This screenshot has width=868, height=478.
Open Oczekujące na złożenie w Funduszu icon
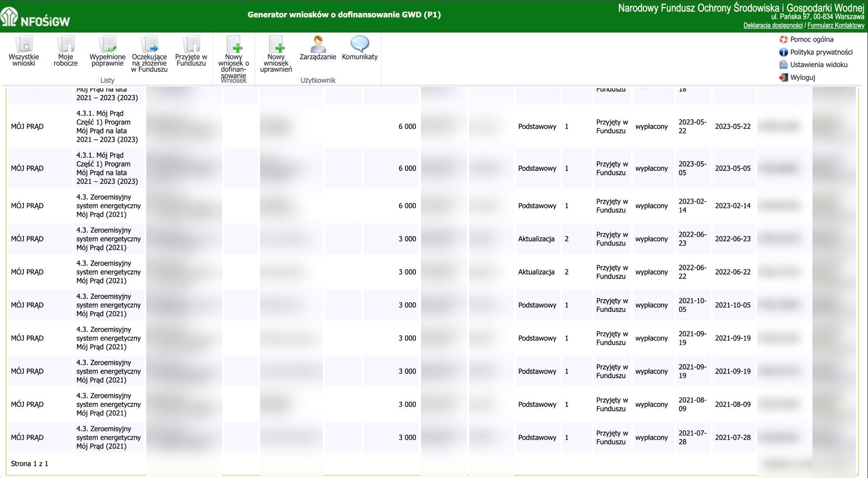pos(149,44)
